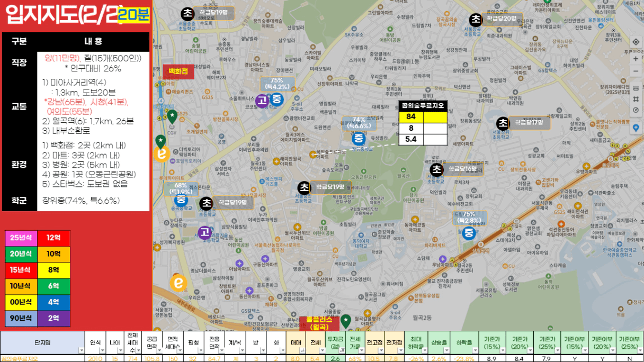
Task: Select the 8.4 cell under 기준가(20%)
Action: (x=520, y=358)
